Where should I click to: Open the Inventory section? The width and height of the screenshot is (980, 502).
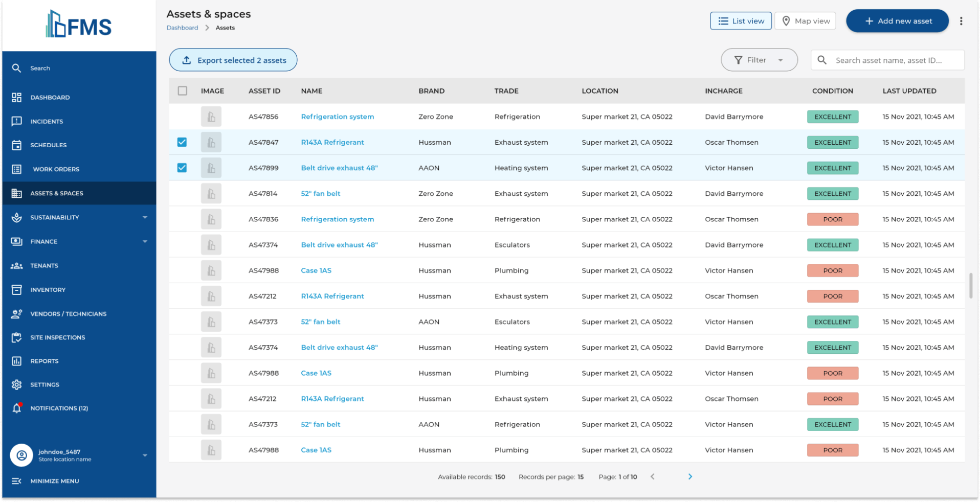pyautogui.click(x=48, y=289)
